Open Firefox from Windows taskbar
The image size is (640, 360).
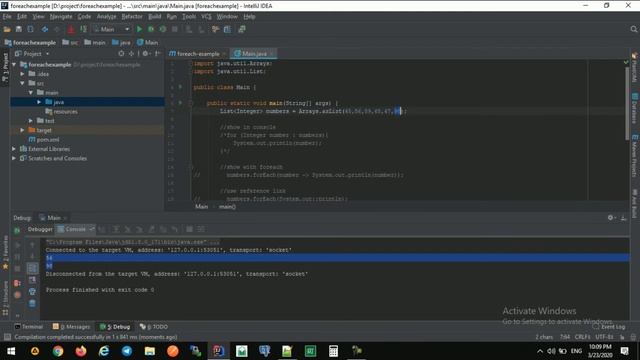tap(81, 351)
